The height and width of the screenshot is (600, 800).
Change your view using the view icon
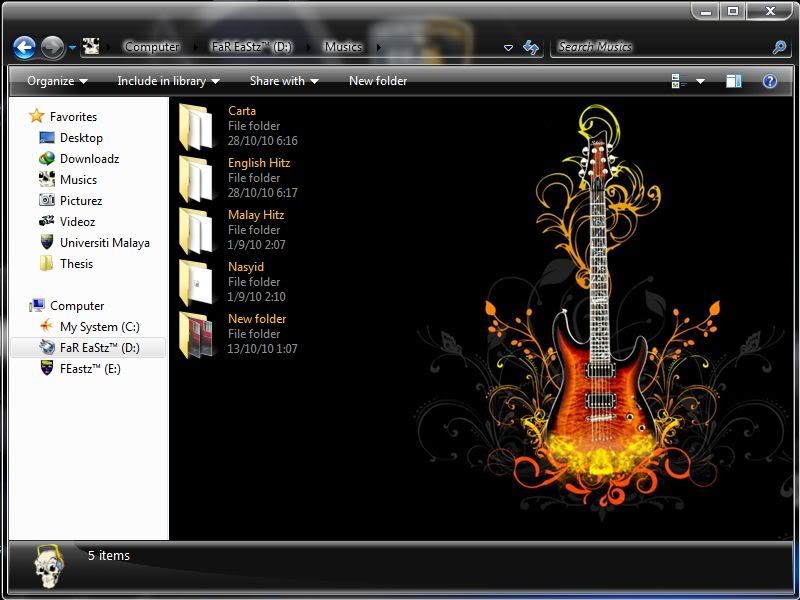pyautogui.click(x=679, y=81)
